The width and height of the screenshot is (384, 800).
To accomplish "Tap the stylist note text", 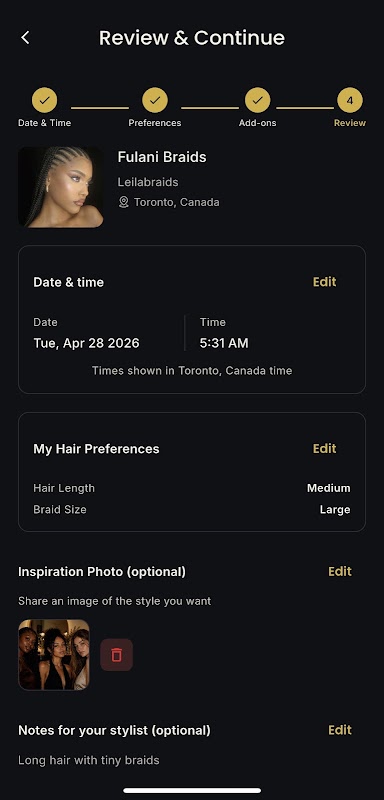I will tap(89, 760).
